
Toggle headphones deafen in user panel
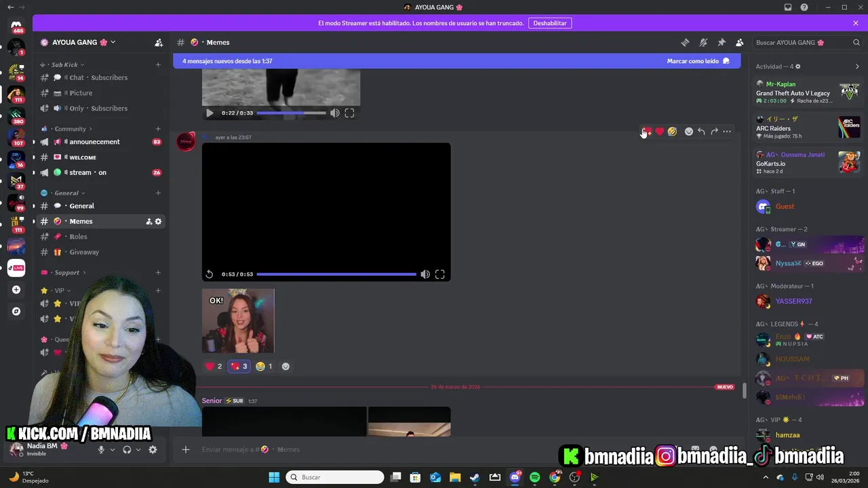[127, 449]
